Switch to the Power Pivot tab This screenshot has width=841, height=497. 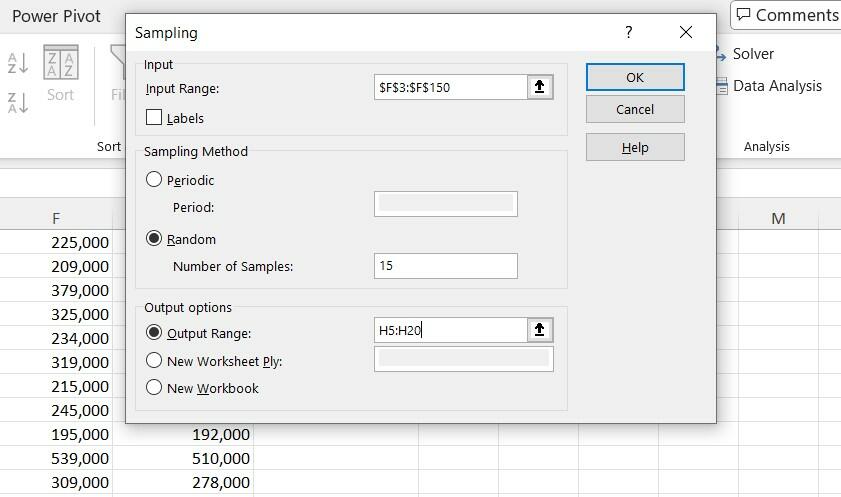pyautogui.click(x=56, y=16)
